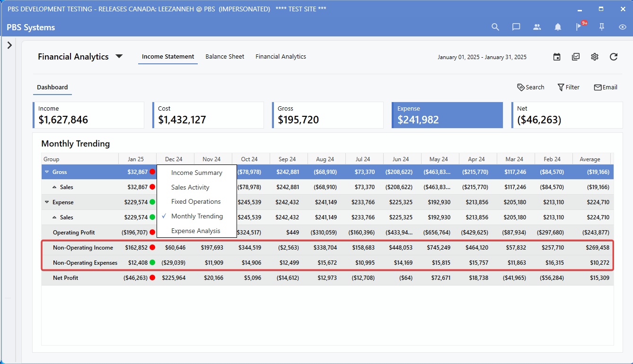Image resolution: width=633 pixels, height=364 pixels.
Task: Select the checked Monthly Trending option
Action: click(x=197, y=216)
